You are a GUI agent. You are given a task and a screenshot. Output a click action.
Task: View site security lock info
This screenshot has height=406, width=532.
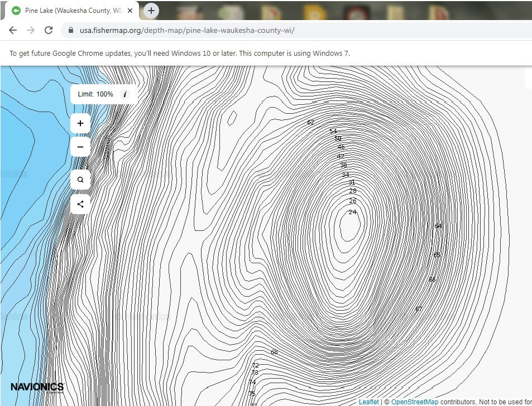pyautogui.click(x=70, y=30)
